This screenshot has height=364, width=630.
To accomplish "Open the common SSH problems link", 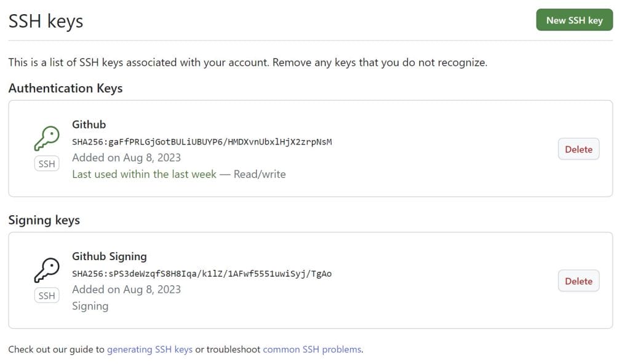I will [312, 349].
